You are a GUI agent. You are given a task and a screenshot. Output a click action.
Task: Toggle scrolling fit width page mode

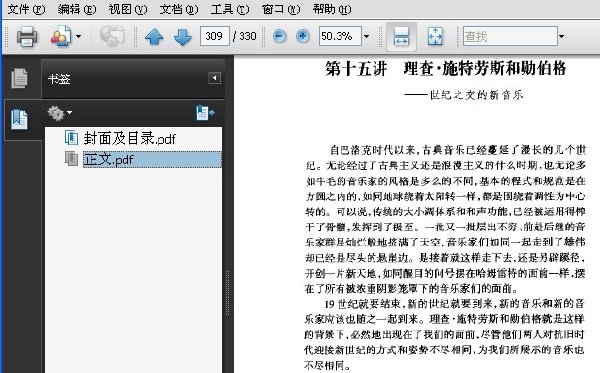click(x=401, y=37)
